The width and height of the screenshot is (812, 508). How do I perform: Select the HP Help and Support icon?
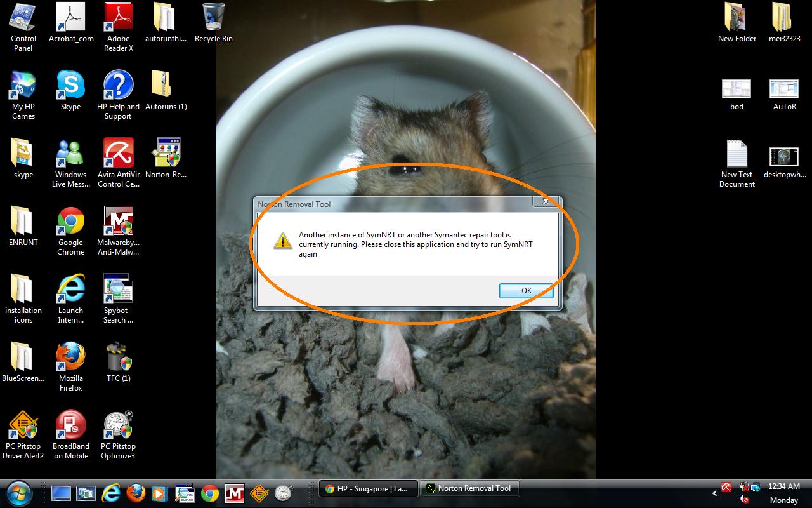(119, 95)
